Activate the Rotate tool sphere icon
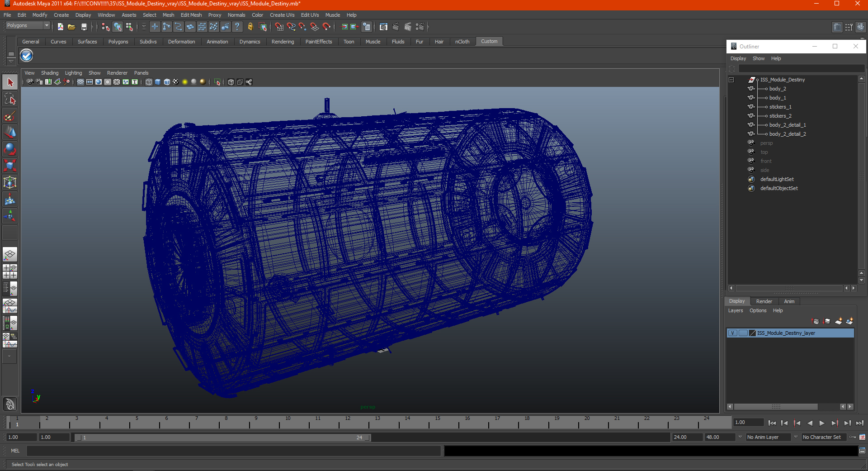 tap(10, 149)
